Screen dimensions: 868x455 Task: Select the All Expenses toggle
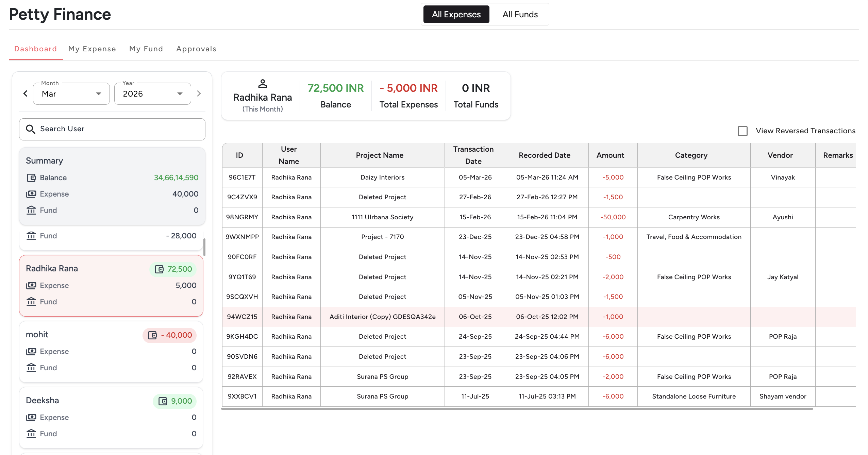click(x=456, y=14)
